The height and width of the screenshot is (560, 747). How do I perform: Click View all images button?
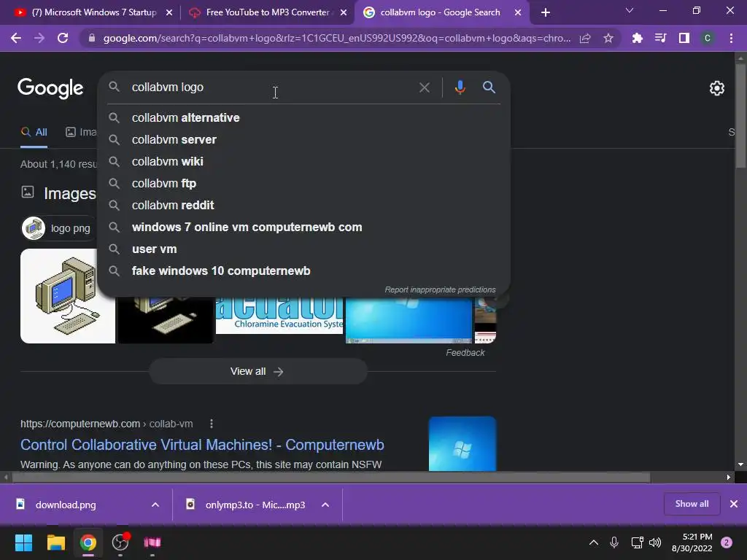(x=258, y=371)
